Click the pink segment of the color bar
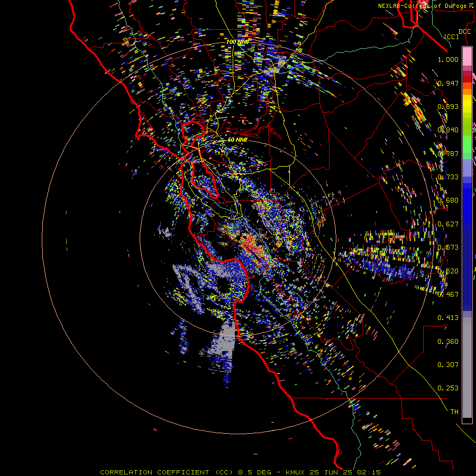The height and width of the screenshot is (476, 476). pyautogui.click(x=467, y=57)
